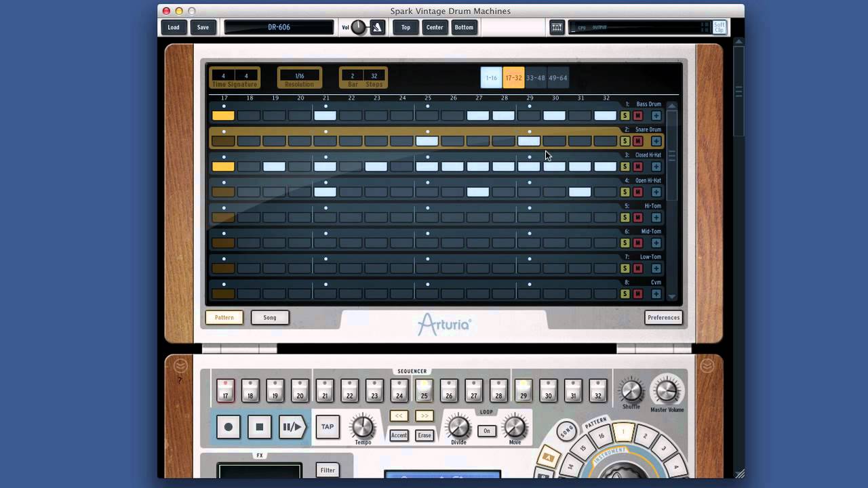This screenshot has width=868, height=488.
Task: Toggle Open Hi-Hat step 21
Action: click(325, 192)
